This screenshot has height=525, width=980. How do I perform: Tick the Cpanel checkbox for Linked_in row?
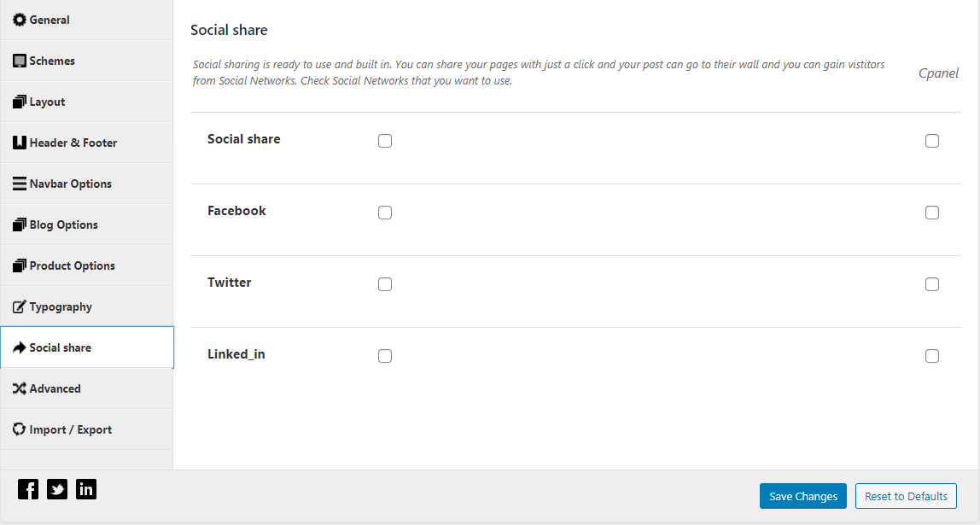932,356
